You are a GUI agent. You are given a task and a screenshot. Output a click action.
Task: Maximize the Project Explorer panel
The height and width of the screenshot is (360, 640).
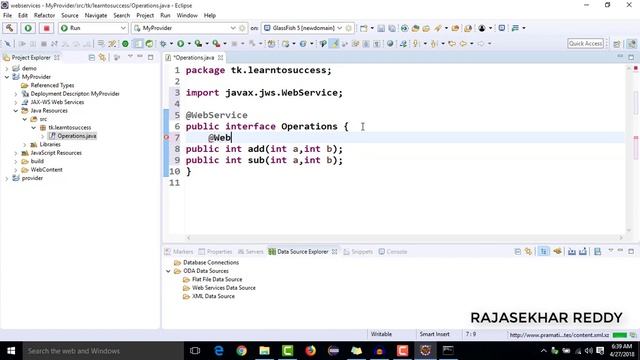point(151,58)
